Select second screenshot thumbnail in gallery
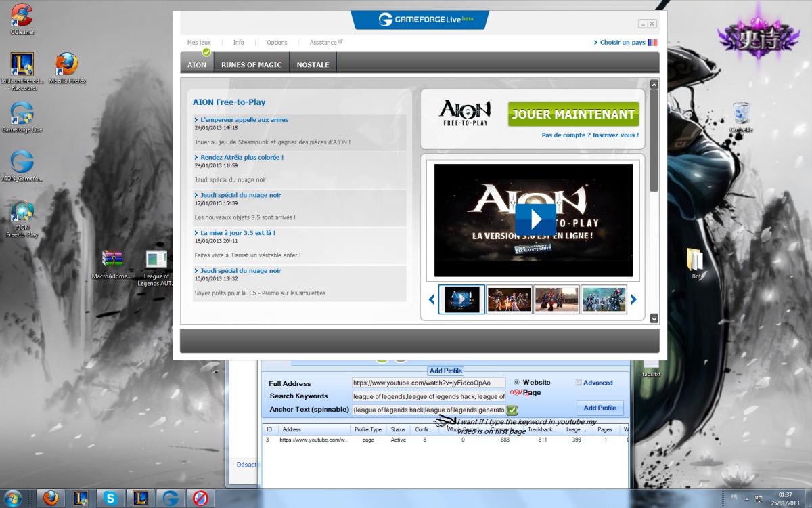 tap(509, 299)
